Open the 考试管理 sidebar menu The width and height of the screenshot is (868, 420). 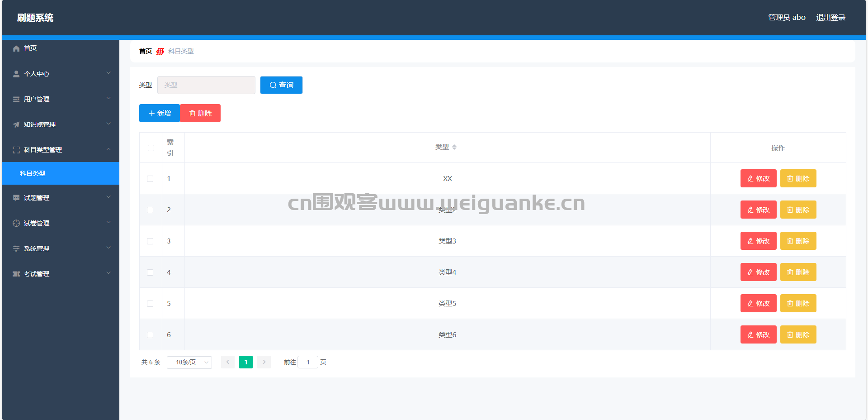coord(61,273)
